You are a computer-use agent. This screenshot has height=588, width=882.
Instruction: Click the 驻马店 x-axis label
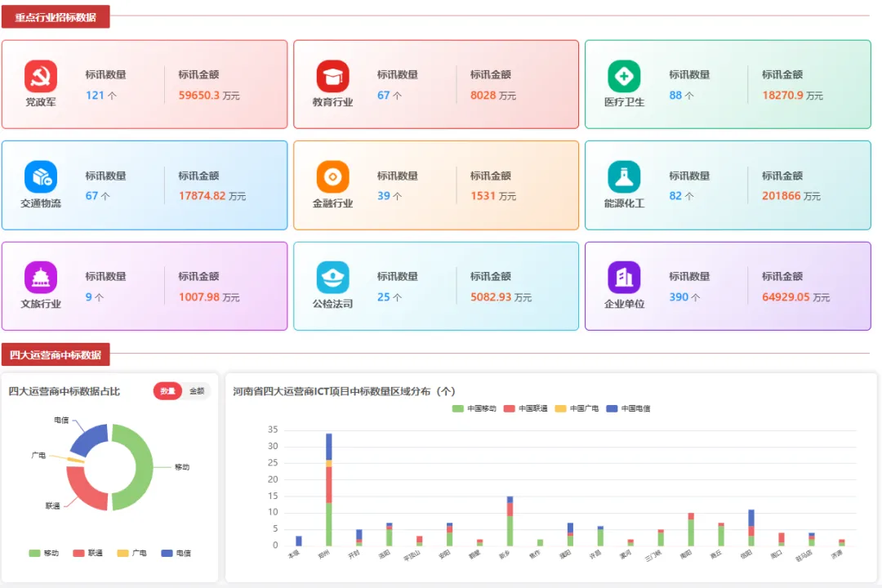pyautogui.click(x=804, y=556)
